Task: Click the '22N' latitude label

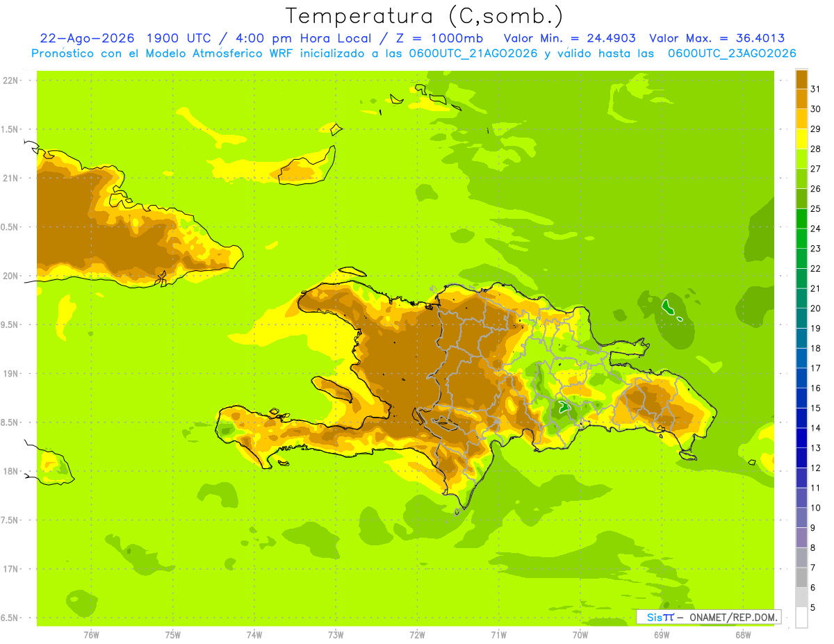Action: click(10, 81)
